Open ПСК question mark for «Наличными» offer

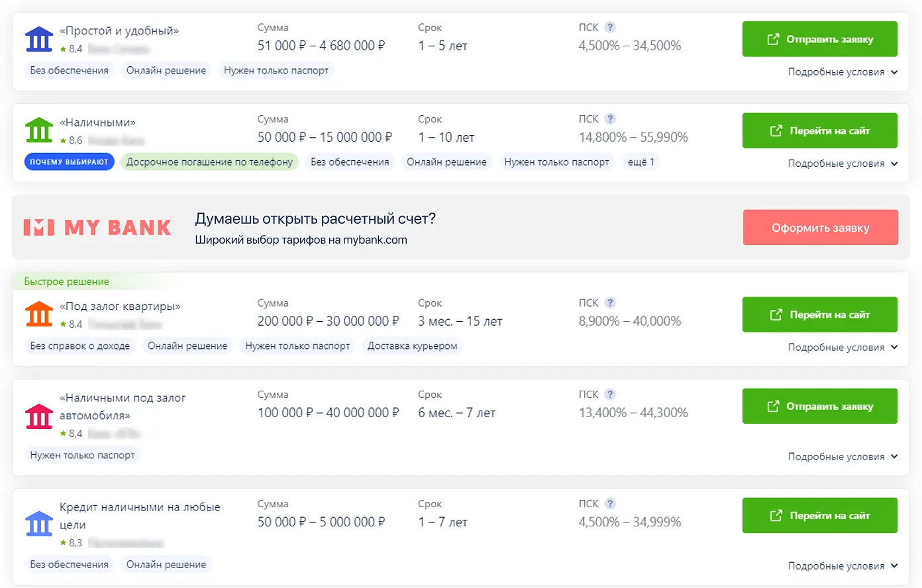point(610,119)
